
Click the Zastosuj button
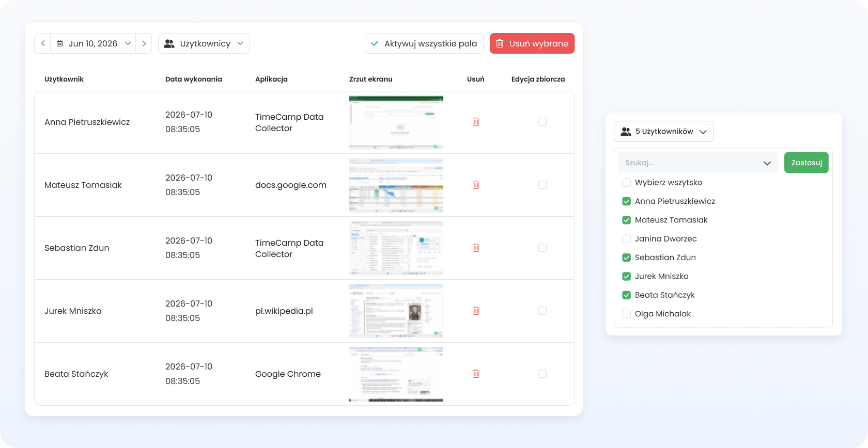click(806, 163)
